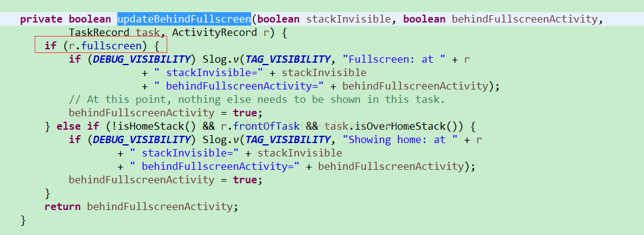Viewport: 644px width, 235px height.
Task: Click the TaskRecord type in the signature
Action: pyautogui.click(x=99, y=32)
